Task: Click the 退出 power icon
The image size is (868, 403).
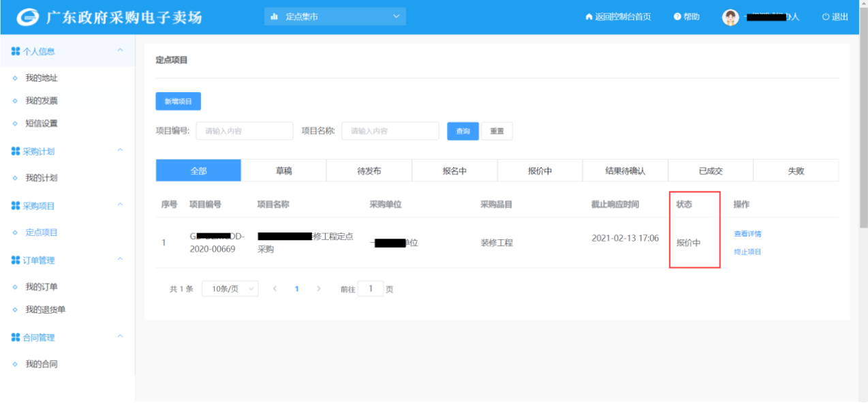Action: tap(826, 17)
